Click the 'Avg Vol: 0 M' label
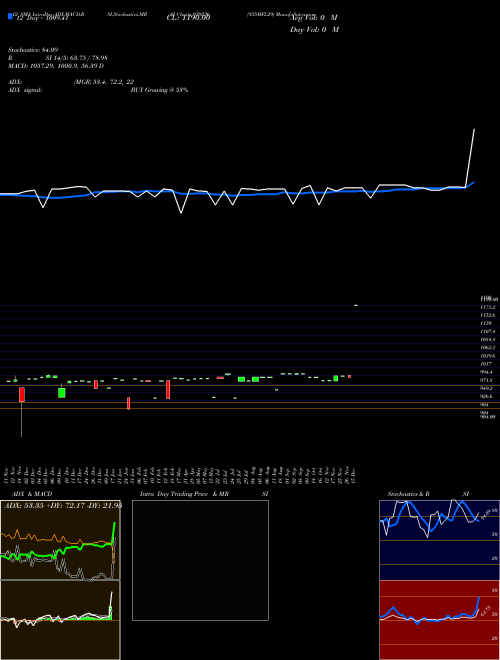 314,18
